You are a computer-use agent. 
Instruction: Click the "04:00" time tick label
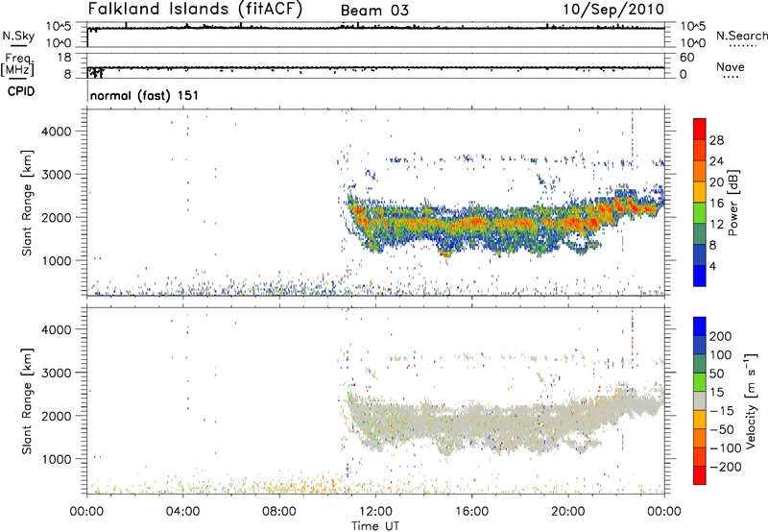tap(182, 512)
